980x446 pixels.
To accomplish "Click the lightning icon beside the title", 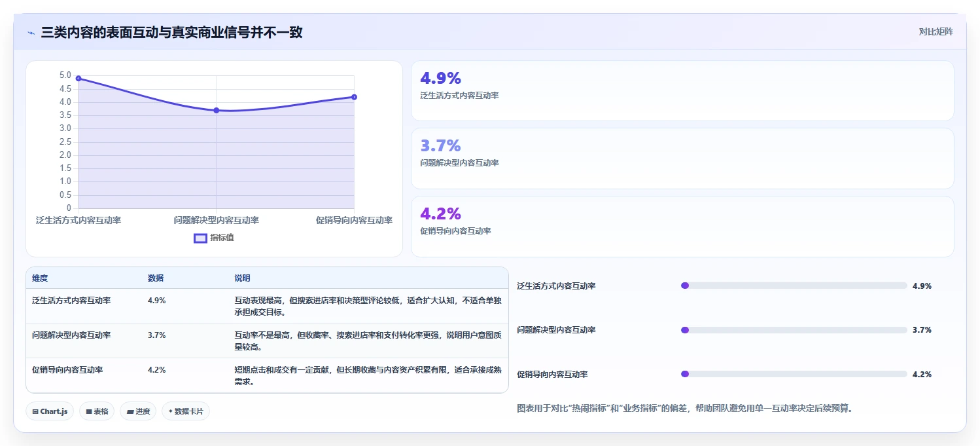I will tap(31, 33).
